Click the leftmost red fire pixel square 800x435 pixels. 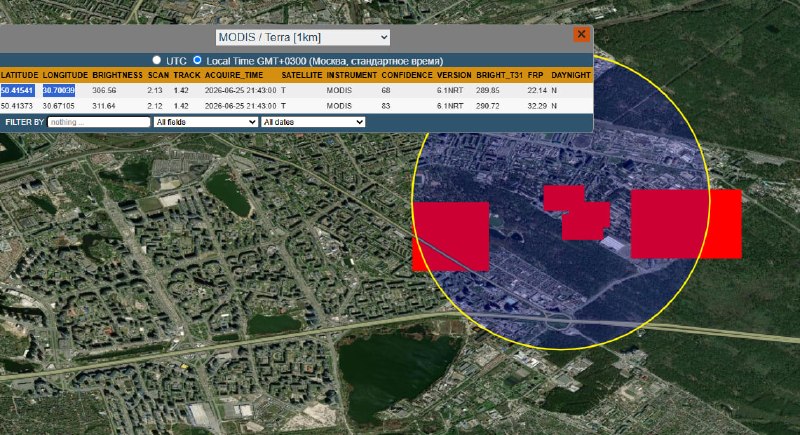click(x=451, y=236)
